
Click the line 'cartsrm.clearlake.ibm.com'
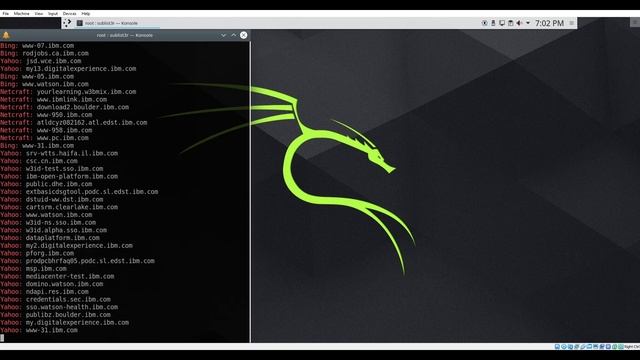tap(59, 207)
